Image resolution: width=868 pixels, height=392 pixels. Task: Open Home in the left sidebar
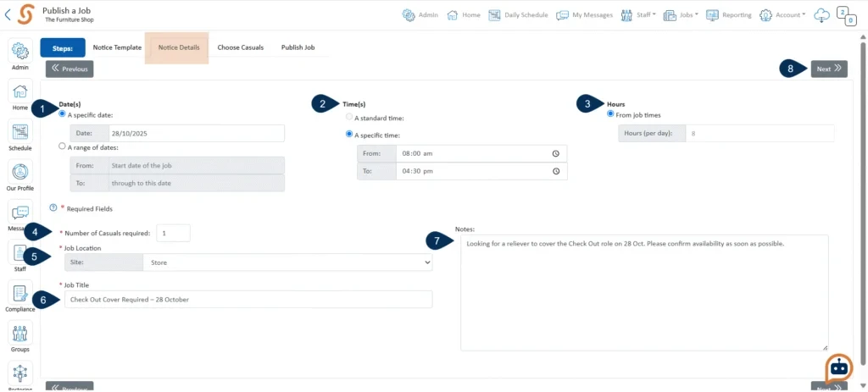click(20, 95)
